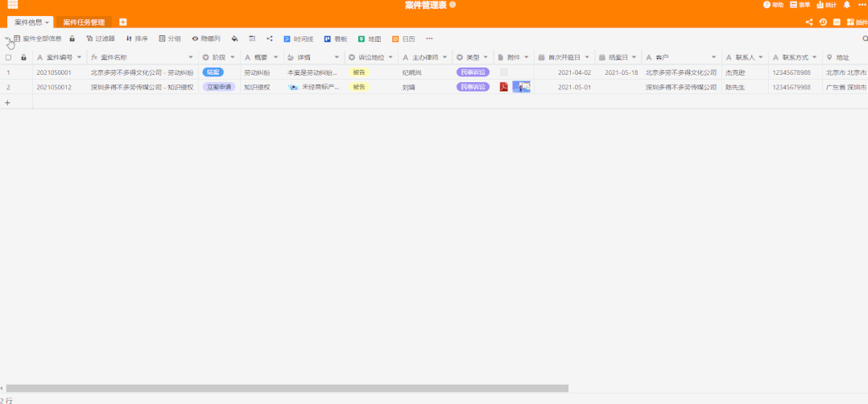The width and height of the screenshot is (868, 404).
Task: Open the 案件全部信息 view name
Action: [x=42, y=39]
